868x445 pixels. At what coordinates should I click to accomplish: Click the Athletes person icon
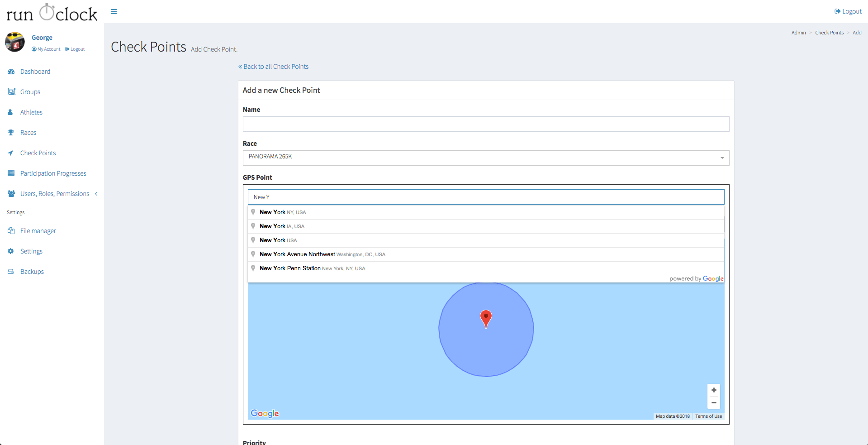[10, 112]
